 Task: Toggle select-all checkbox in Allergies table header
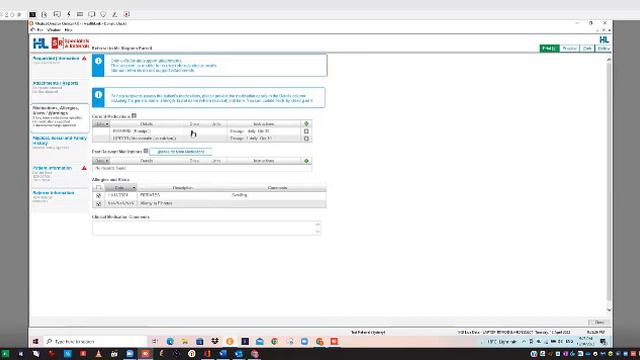click(x=98, y=188)
